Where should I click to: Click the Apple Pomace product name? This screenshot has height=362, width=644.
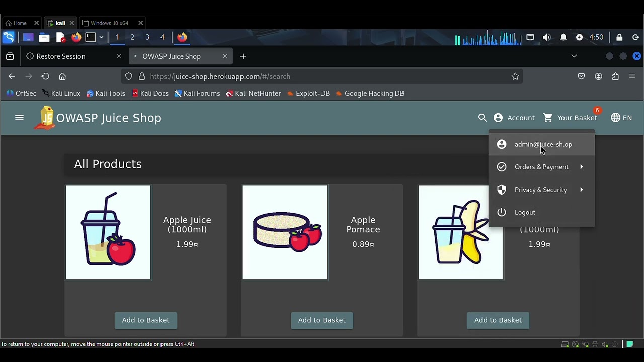pos(363,225)
